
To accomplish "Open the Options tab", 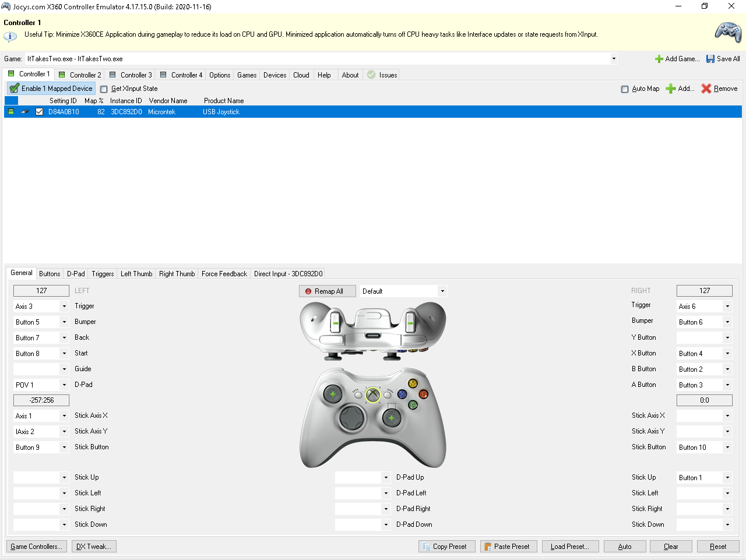I will [x=220, y=75].
